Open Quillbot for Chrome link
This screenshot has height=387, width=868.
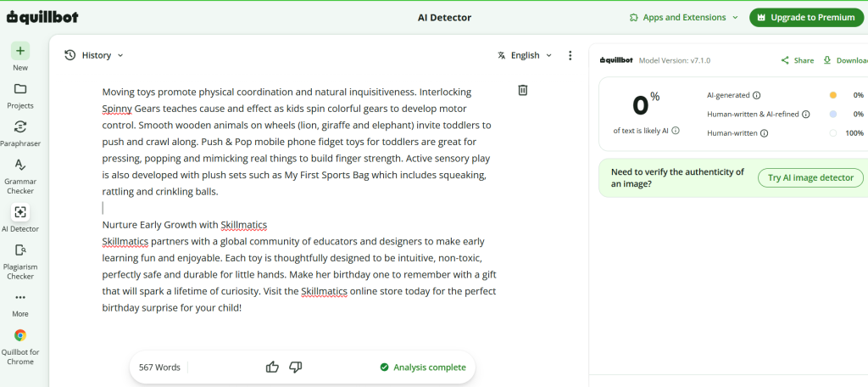20,346
